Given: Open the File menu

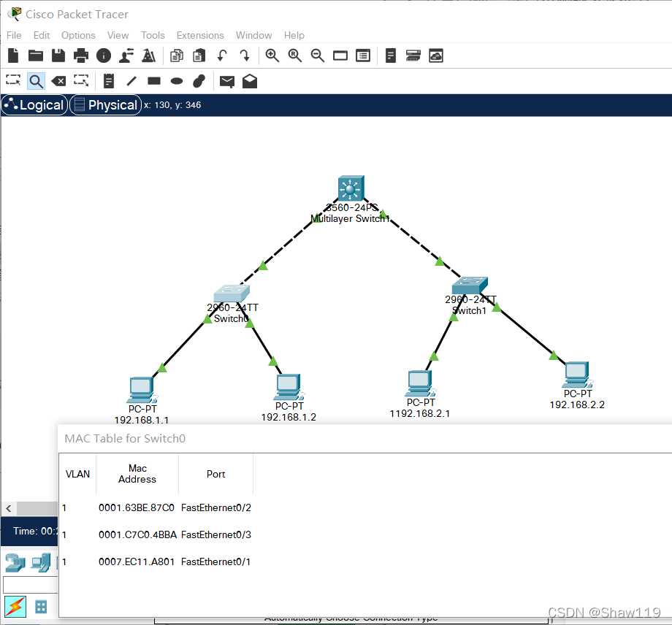Looking at the screenshot, I should [x=14, y=35].
